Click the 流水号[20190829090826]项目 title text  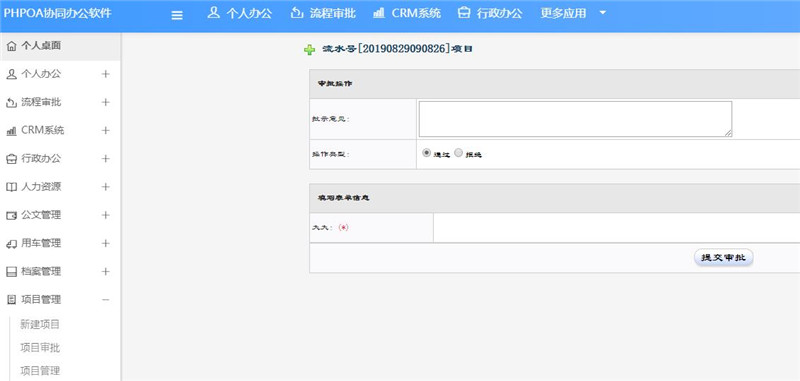tap(397, 49)
